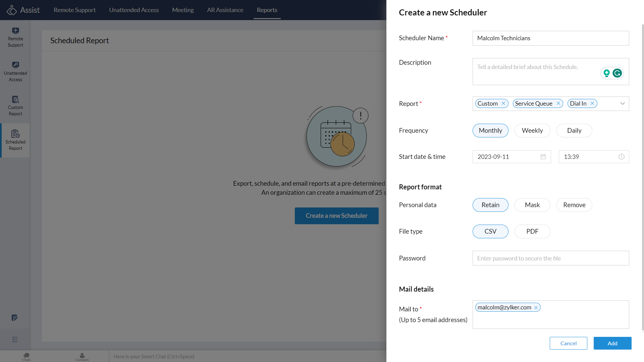Choose Mask for personal data
Image resolution: width=644 pixels, height=362 pixels.
[532, 205]
